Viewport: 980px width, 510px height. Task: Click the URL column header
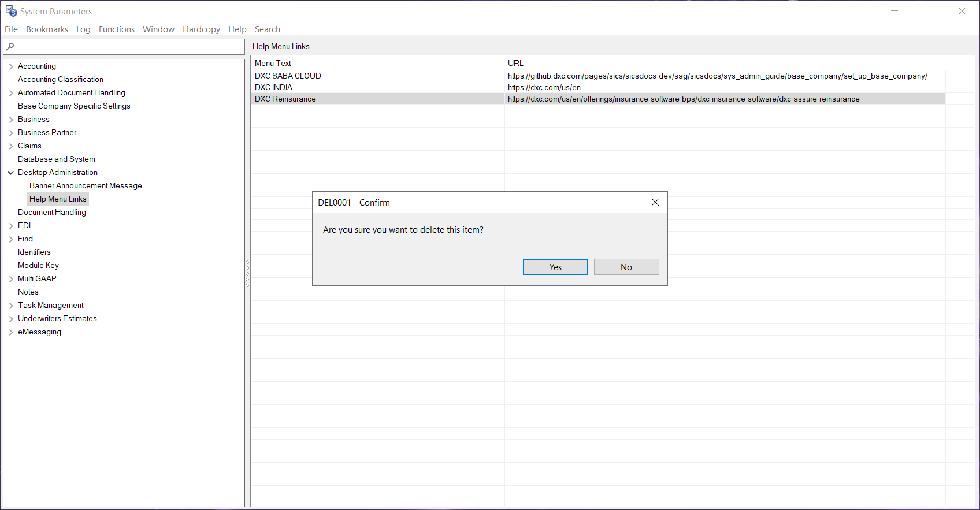point(725,64)
